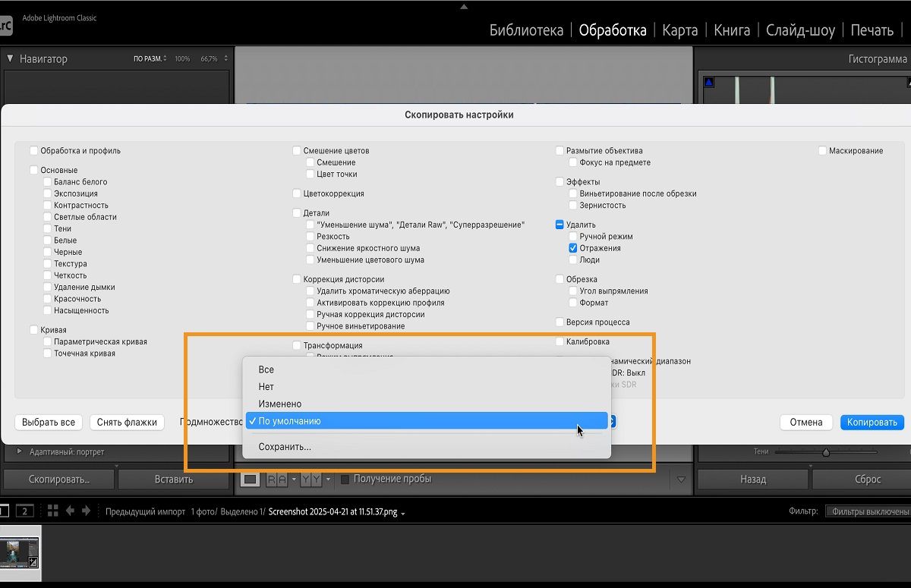
Task: Go back with the filmstrip left arrow
Action: click(71, 511)
